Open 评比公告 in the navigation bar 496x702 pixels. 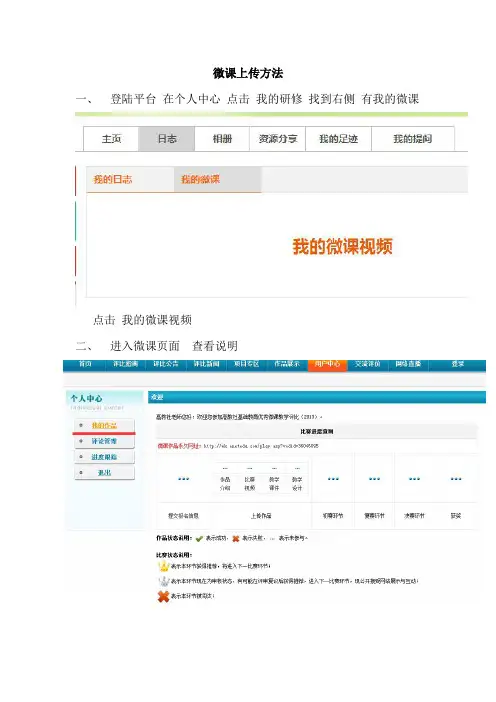coord(166,364)
